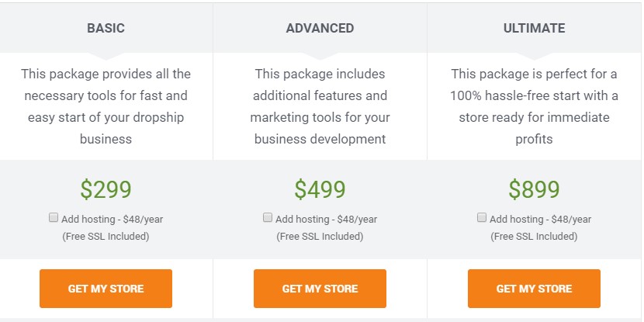Screen dimensions: 644x322
Task: Click Basic package description text
Action: [x=106, y=106]
